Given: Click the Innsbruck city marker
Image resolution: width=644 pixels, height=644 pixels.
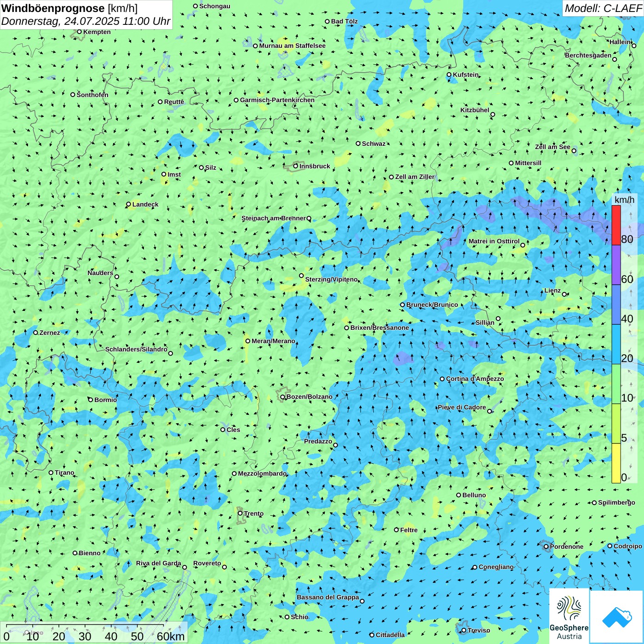Looking at the screenshot, I should [x=296, y=166].
